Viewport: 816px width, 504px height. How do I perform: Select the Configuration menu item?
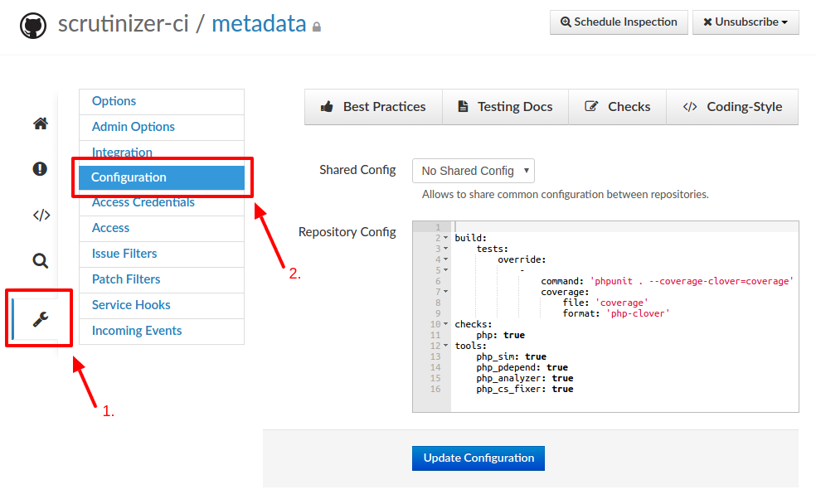click(162, 177)
